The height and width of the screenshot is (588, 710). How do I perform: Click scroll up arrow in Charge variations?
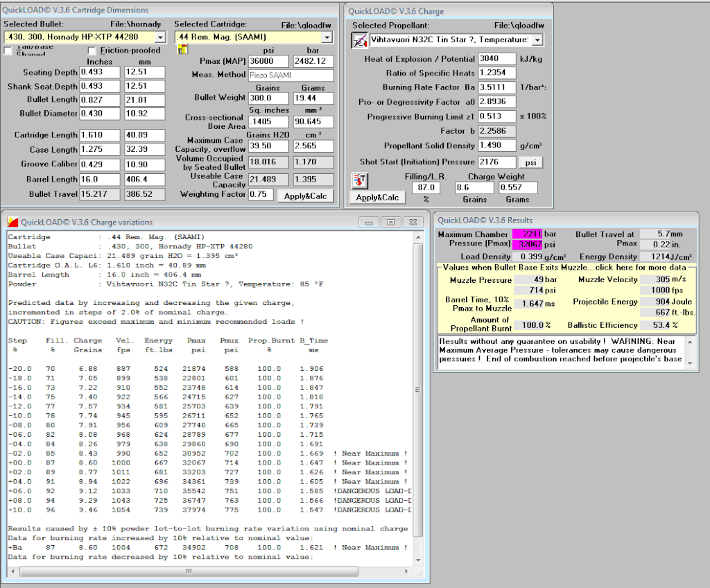click(x=418, y=237)
